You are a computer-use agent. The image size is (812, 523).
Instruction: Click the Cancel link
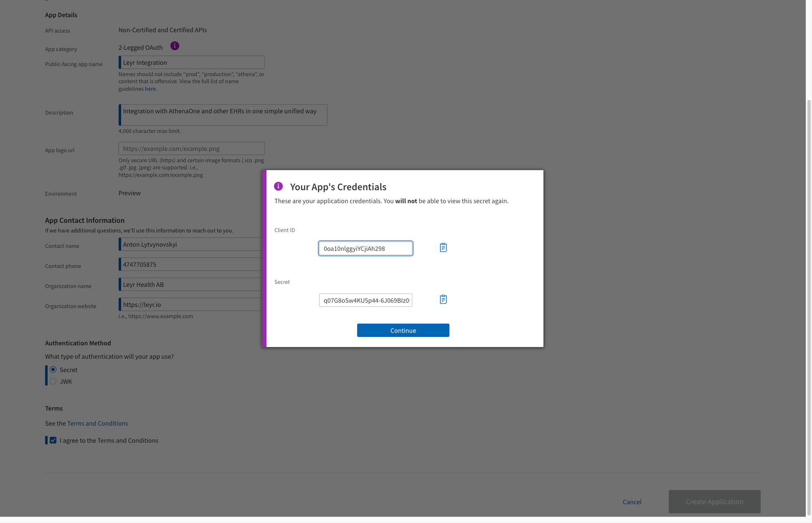click(x=632, y=502)
